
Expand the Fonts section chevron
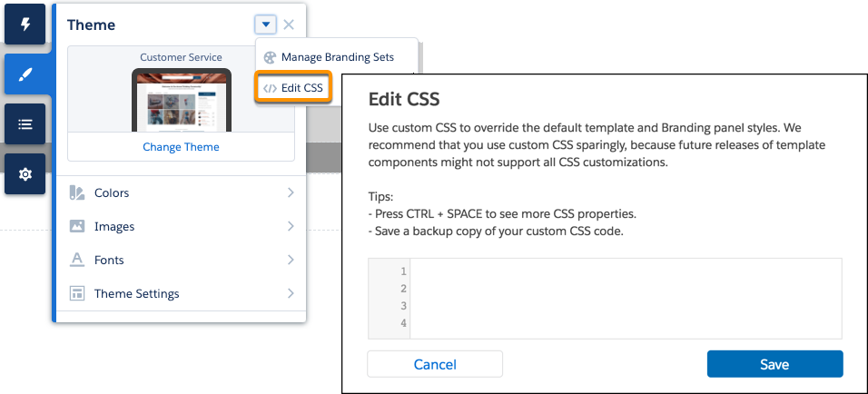click(291, 261)
